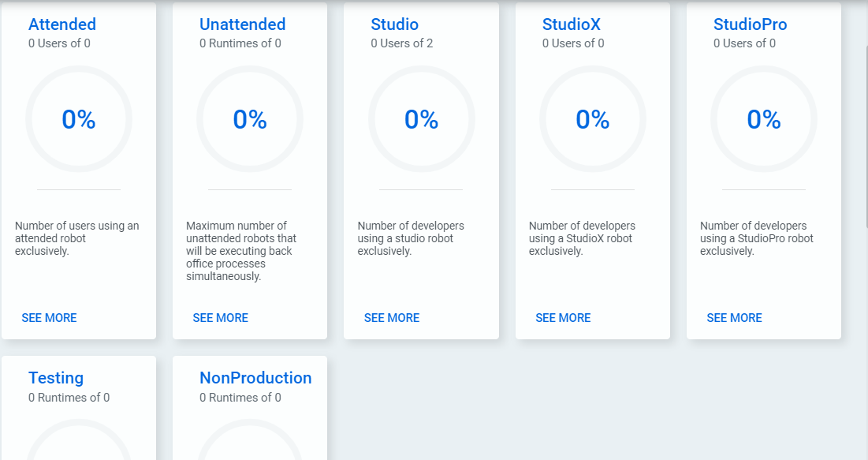Viewport: 868px width, 460px height.
Task: Click the Attended license title
Action: [x=62, y=24]
